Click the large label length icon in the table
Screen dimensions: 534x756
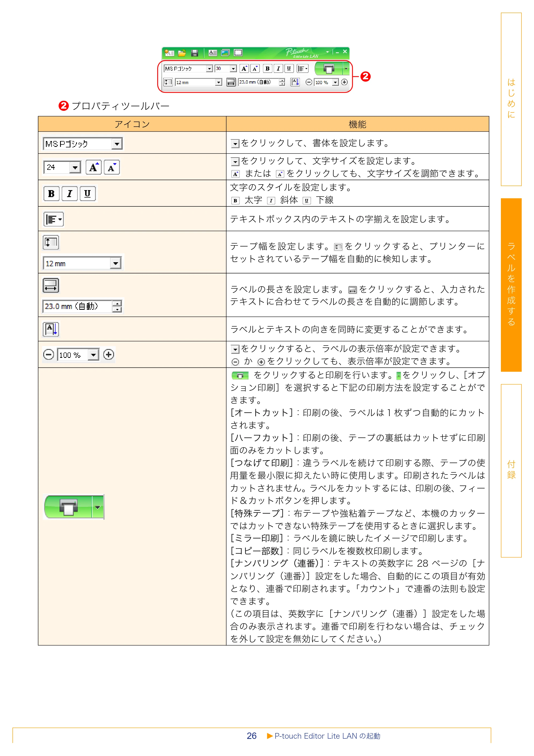(x=51, y=285)
